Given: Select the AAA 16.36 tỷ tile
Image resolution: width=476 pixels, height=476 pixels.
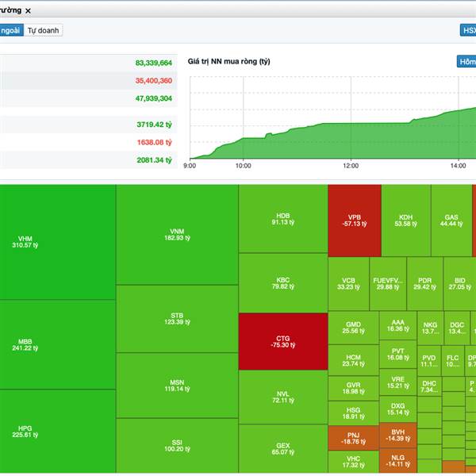Looking at the screenshot, I should coord(398,325).
